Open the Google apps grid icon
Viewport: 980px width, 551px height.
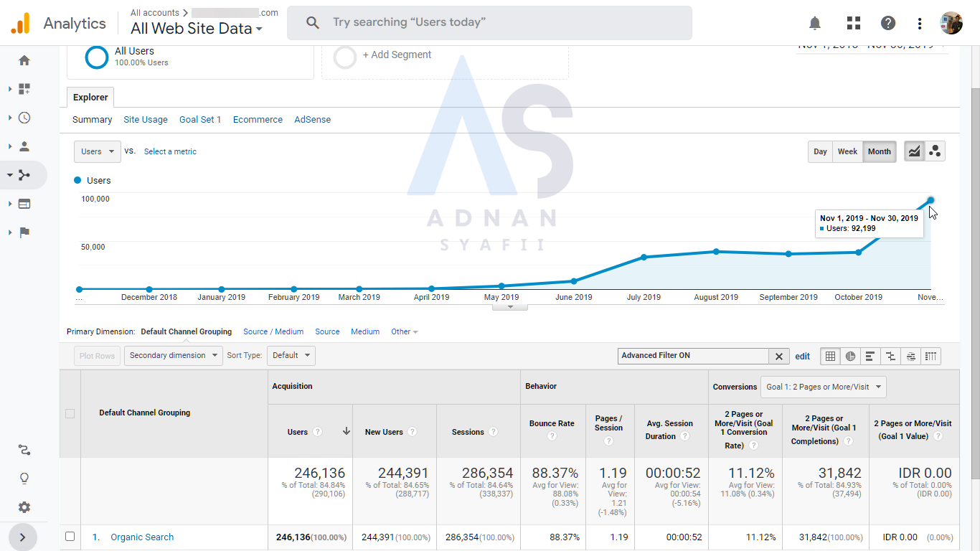point(853,23)
